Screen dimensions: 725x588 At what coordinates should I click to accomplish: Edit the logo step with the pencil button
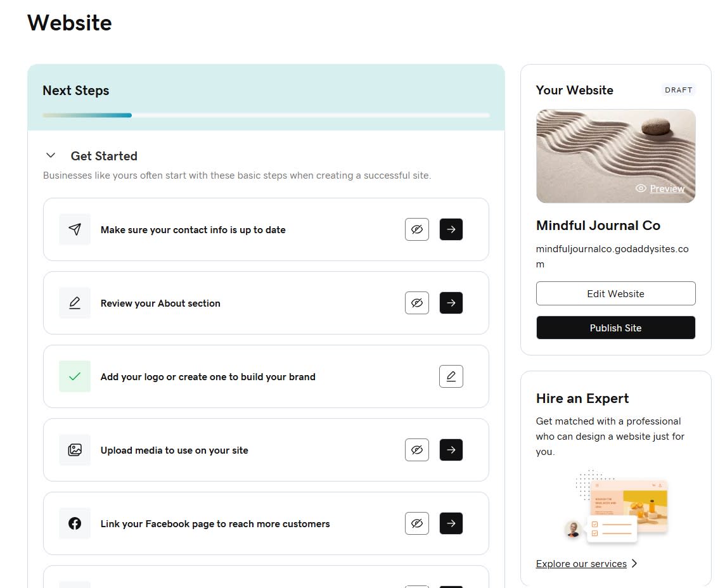451,376
